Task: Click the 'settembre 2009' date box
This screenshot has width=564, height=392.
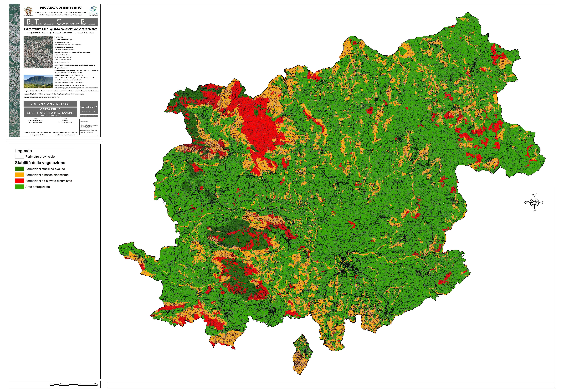Action: 84,116
